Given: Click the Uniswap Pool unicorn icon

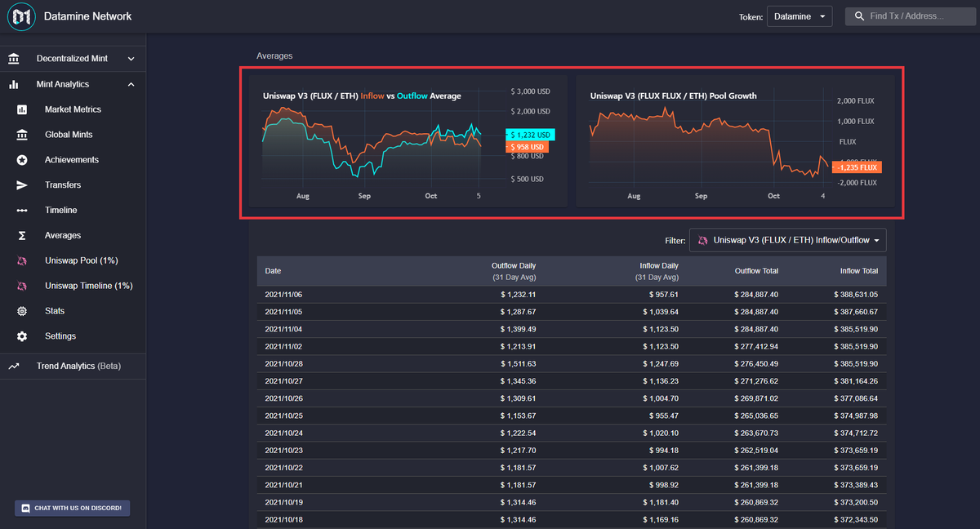Looking at the screenshot, I should 22,260.
